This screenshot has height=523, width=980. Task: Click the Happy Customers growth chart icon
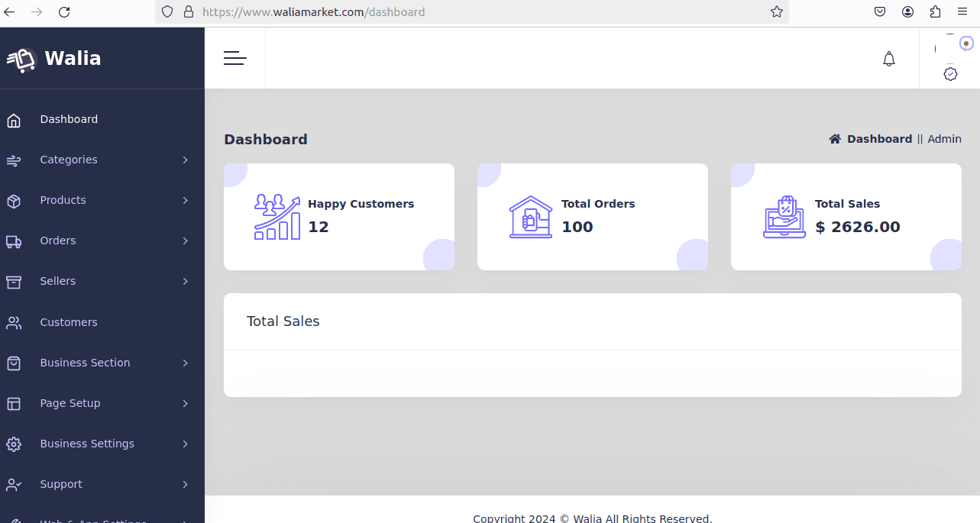click(277, 217)
